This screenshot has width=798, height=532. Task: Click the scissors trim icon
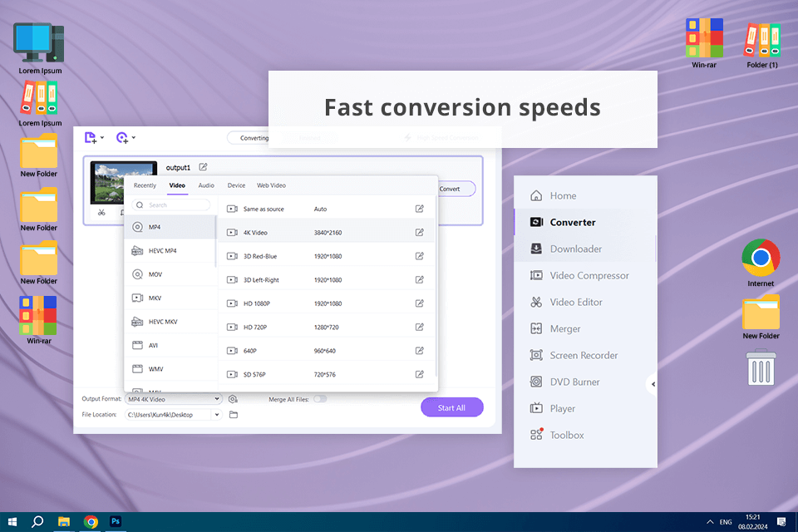point(101,212)
